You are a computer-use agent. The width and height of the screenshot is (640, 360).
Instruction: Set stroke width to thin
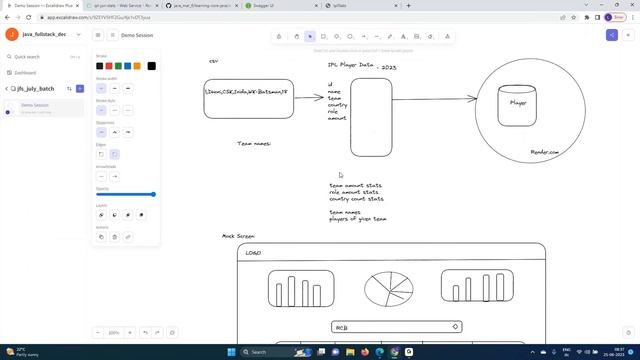pos(101,88)
